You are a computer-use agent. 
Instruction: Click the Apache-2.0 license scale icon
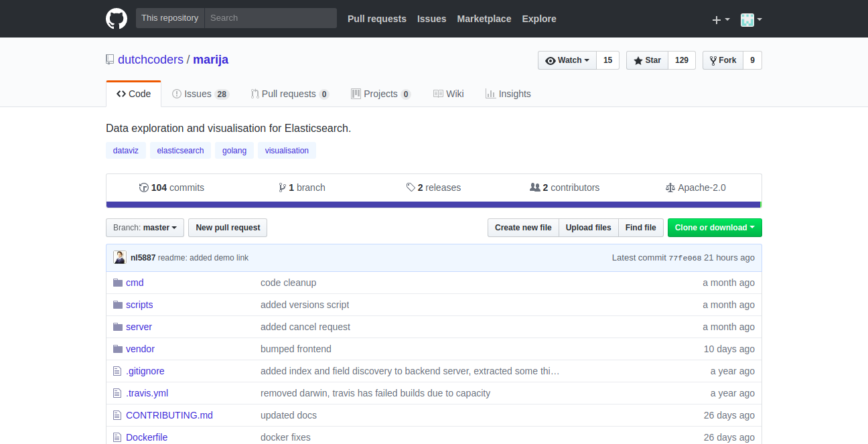click(670, 188)
